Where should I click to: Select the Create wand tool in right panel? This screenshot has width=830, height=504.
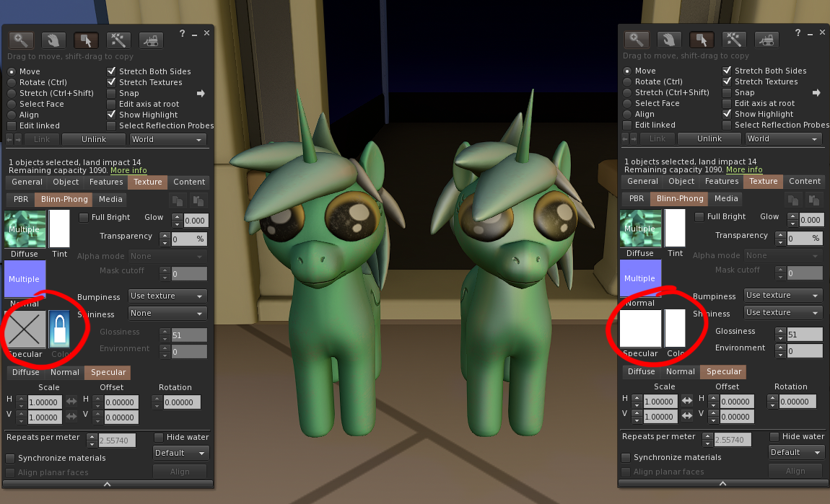pos(734,40)
